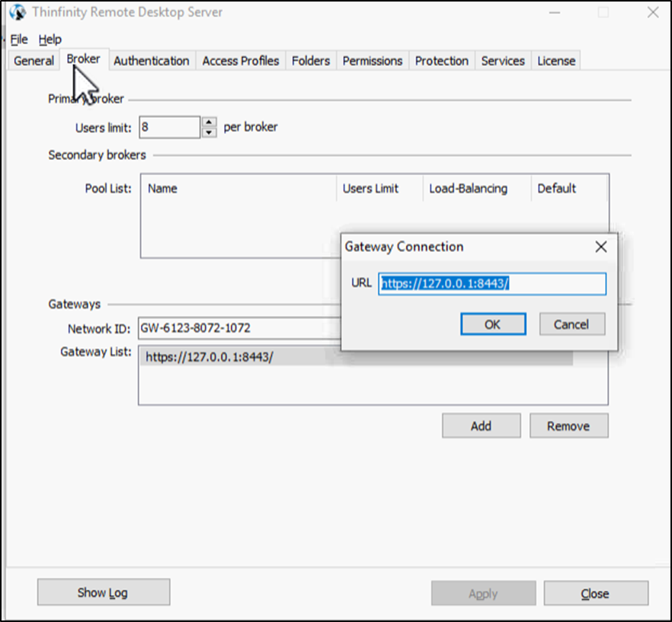672x622 pixels.
Task: Click the Thinfinity app icon in title bar
Action: click(x=17, y=13)
